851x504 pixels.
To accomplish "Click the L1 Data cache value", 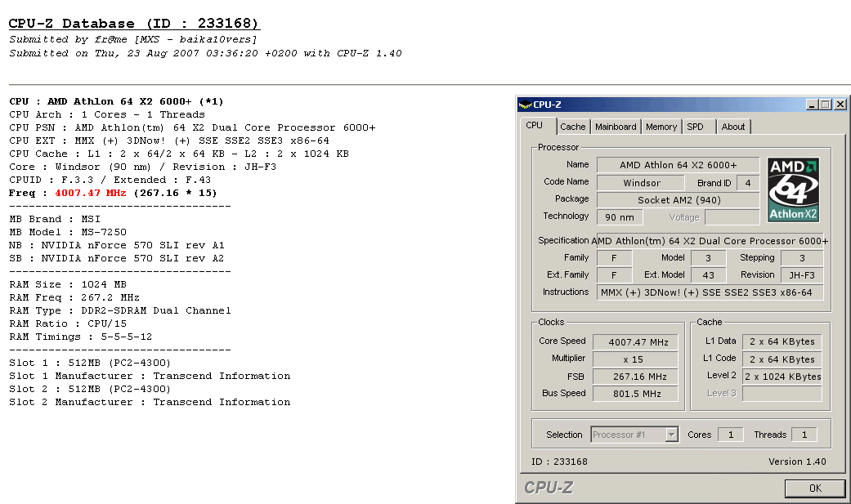I will pos(782,341).
